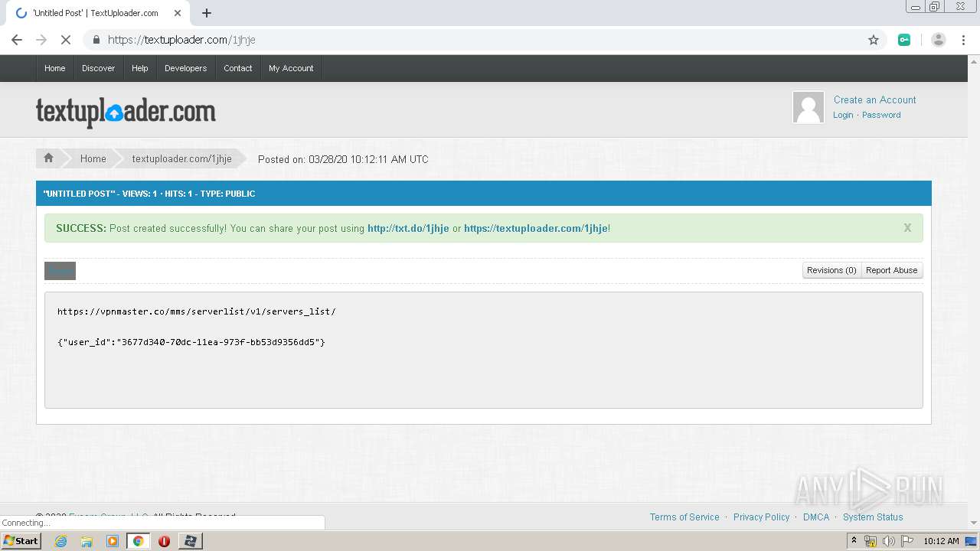
Task: Click Home in the breadcrumb
Action: click(x=93, y=158)
